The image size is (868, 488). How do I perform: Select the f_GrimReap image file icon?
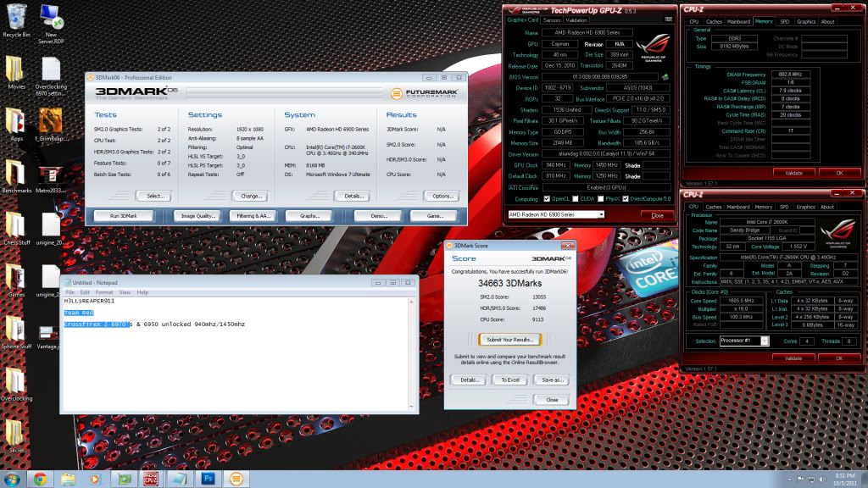pos(51,125)
